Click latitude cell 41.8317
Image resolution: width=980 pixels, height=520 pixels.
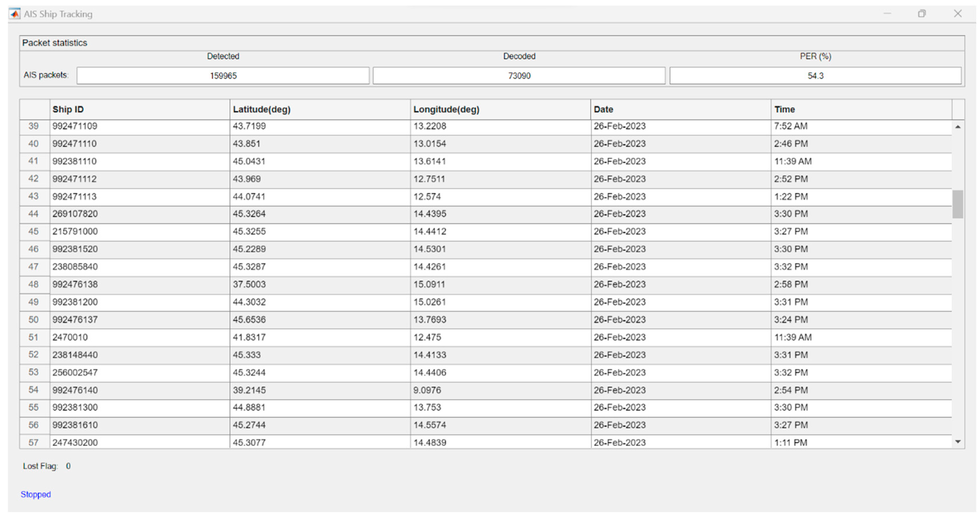point(249,337)
